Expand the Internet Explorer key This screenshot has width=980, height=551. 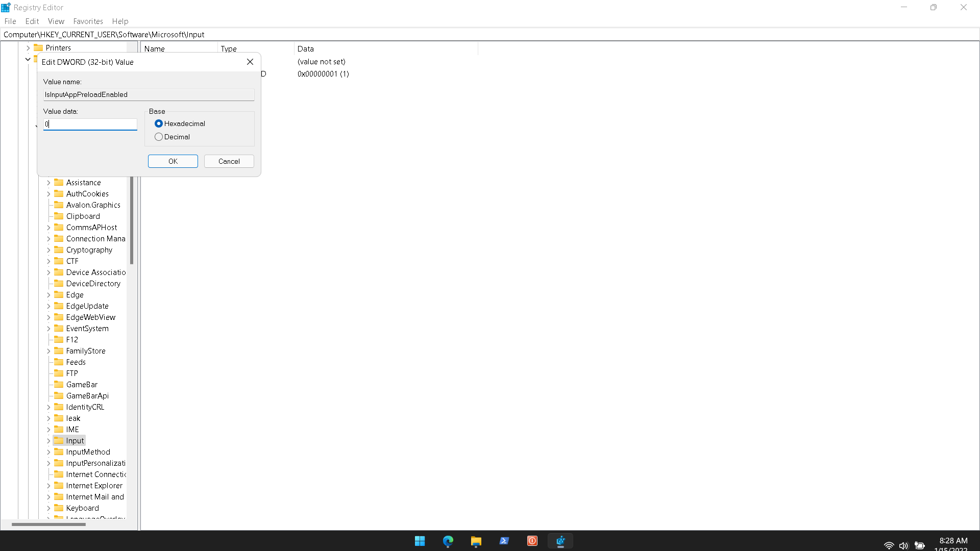tap(48, 486)
